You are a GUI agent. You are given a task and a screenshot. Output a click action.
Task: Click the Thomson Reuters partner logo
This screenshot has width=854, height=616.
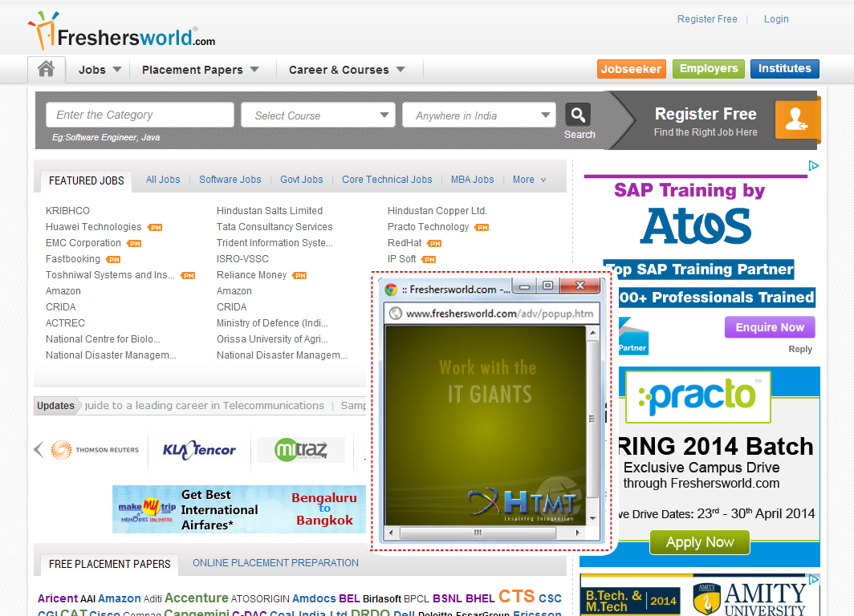click(95, 450)
